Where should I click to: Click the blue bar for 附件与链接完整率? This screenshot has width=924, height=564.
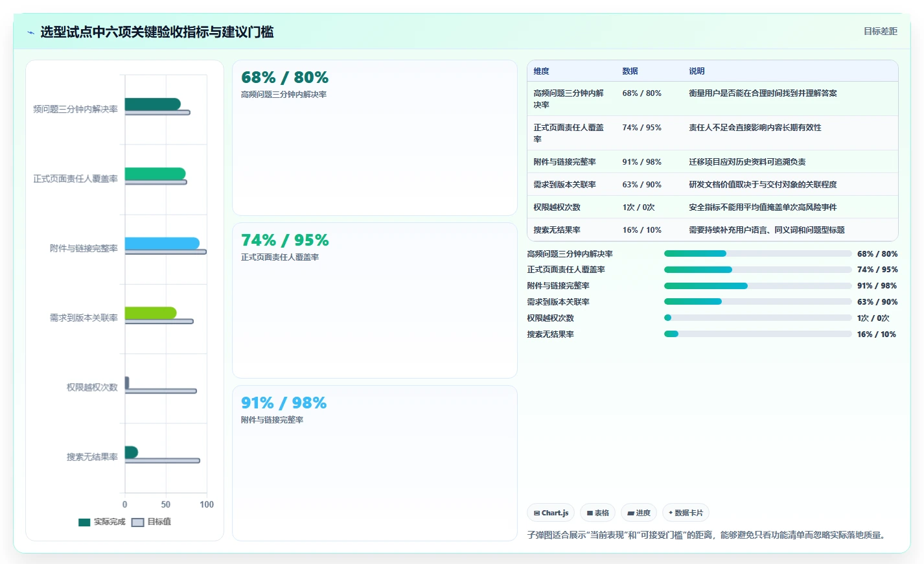click(162, 243)
